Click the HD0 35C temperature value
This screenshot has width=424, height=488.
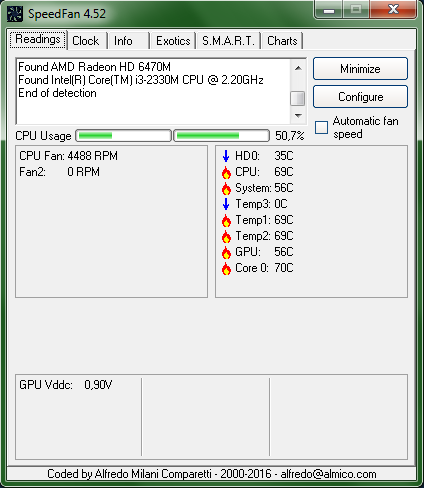(x=284, y=156)
